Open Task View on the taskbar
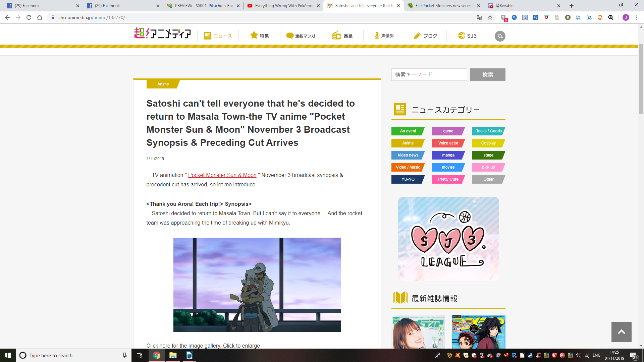The image size is (644, 362). [x=140, y=355]
